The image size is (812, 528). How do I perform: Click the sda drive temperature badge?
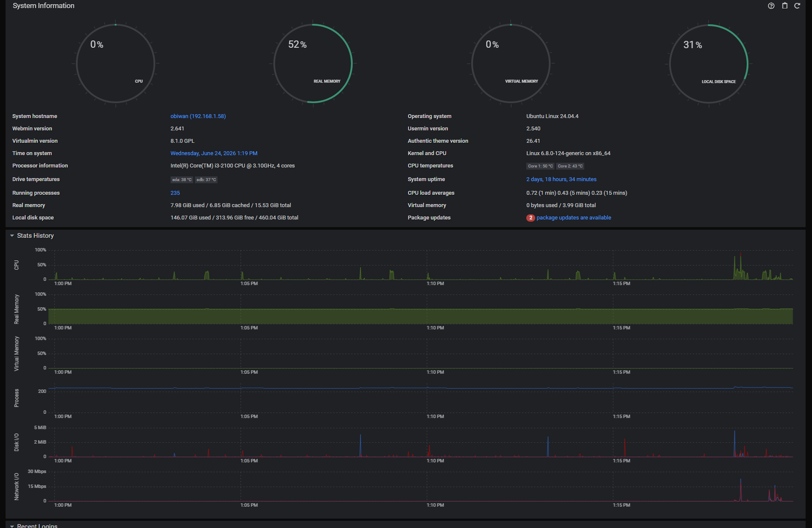[x=182, y=180]
